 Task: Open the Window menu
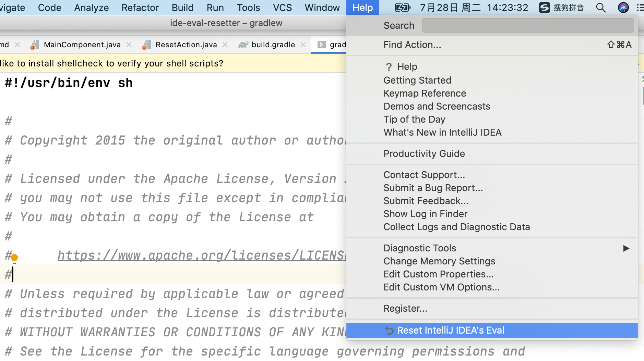coord(322,8)
